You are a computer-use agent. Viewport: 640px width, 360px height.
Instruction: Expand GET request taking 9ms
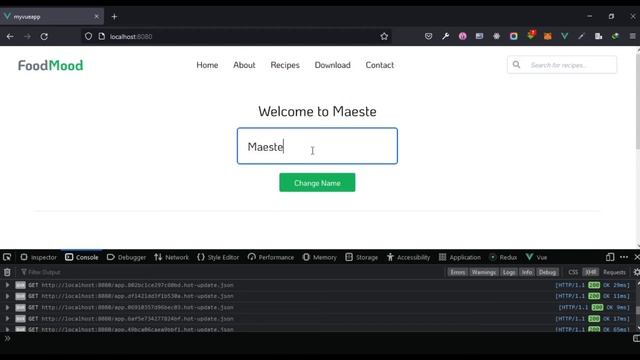click(x=7, y=307)
